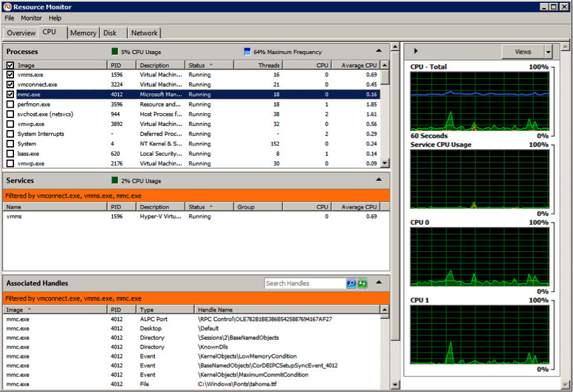Click the Processes list vertical scrollbar
The width and height of the screenshot is (573, 392).
(x=385, y=116)
